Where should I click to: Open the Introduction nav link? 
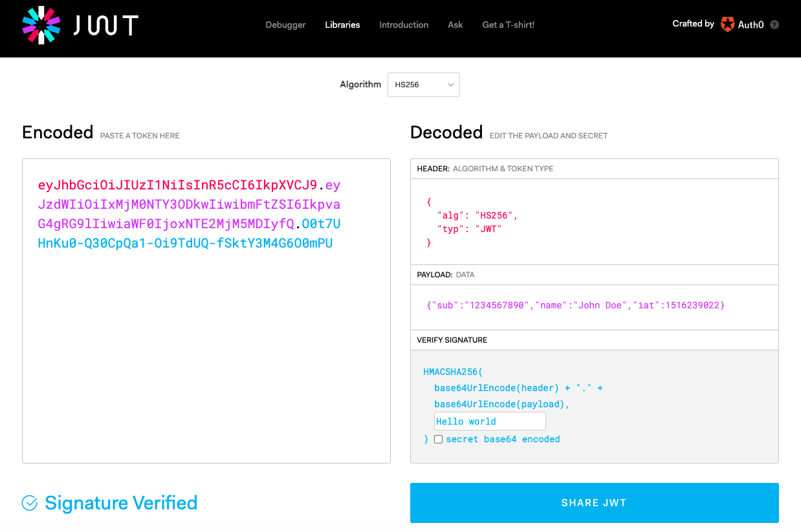click(404, 25)
